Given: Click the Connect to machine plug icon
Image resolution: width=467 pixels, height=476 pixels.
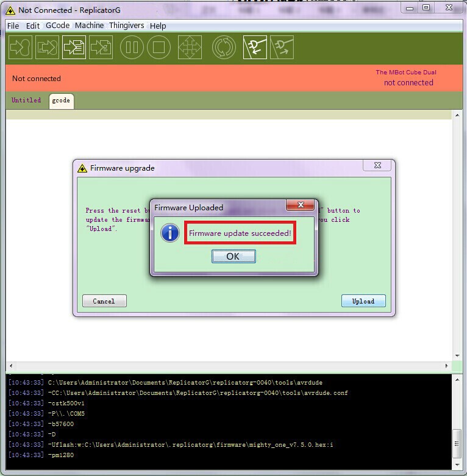Looking at the screenshot, I should click(255, 47).
